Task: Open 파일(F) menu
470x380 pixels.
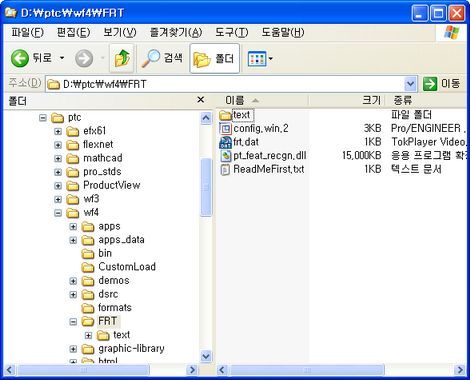Action: (27, 32)
